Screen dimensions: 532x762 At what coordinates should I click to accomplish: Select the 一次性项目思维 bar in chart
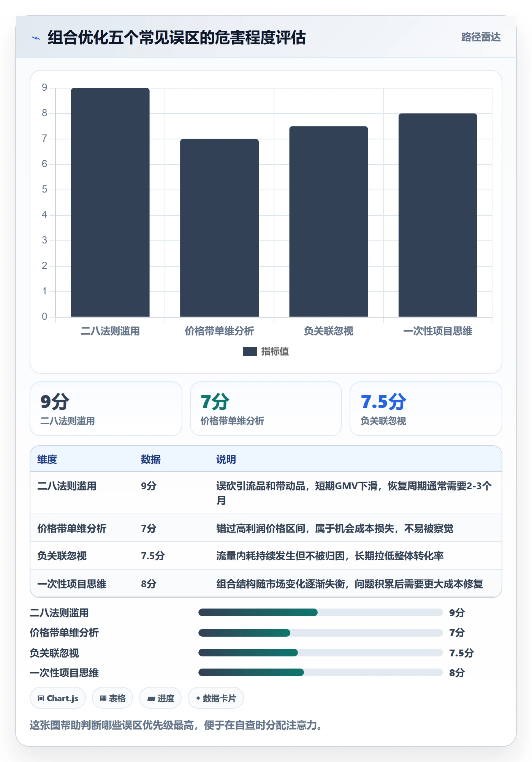[438, 215]
